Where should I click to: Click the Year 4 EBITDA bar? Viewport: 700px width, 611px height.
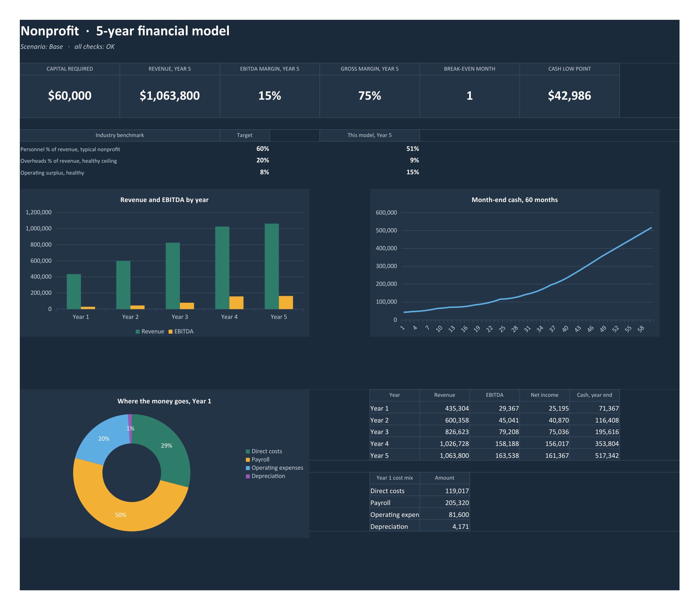click(236, 302)
